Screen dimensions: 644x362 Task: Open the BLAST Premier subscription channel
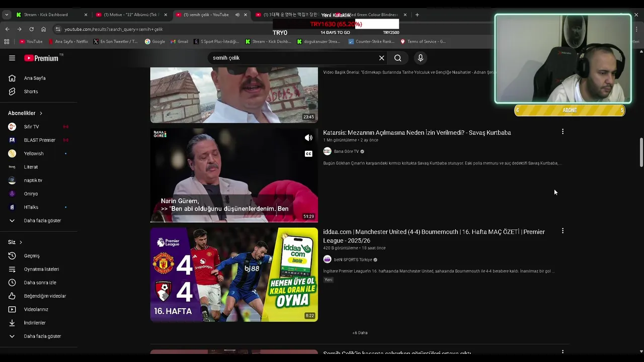(38, 140)
